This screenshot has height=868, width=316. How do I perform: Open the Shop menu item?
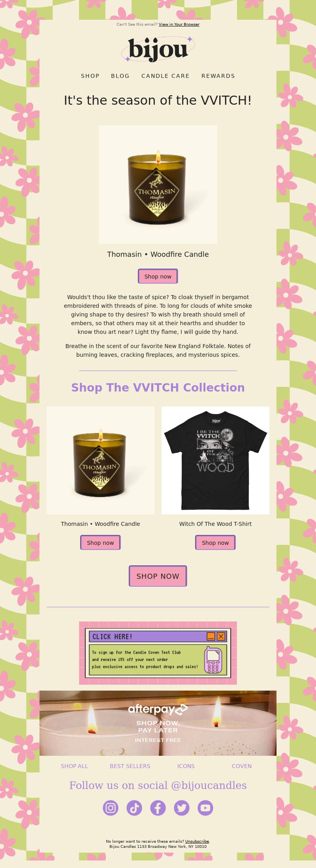pos(90,76)
